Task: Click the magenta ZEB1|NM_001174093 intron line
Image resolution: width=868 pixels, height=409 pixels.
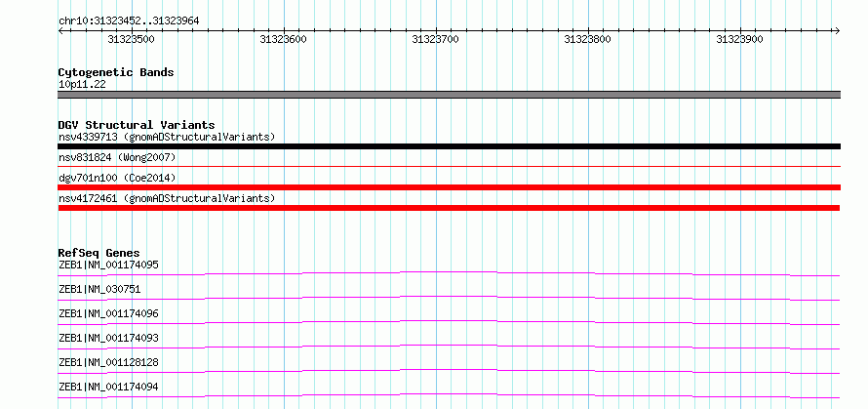Action: [450, 347]
